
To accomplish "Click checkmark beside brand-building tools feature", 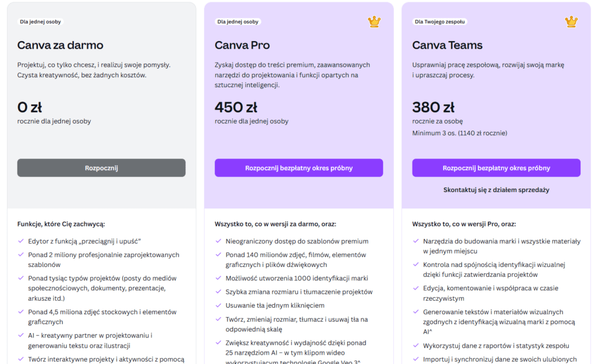I will [416, 241].
